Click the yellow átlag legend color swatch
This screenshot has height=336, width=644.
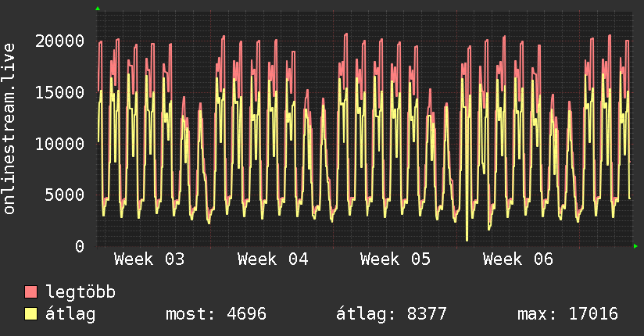coord(31,314)
